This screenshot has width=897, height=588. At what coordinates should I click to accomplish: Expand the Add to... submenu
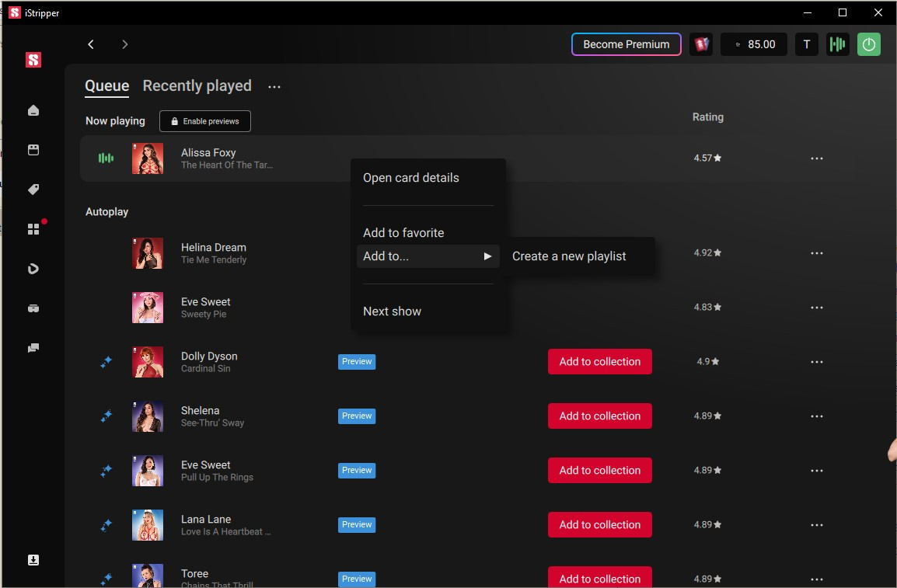[428, 256]
